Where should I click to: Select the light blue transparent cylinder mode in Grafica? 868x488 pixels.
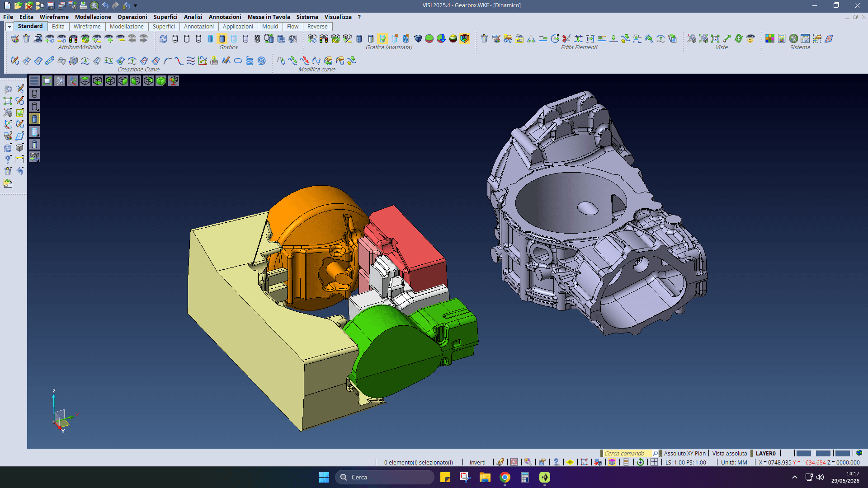[234, 38]
